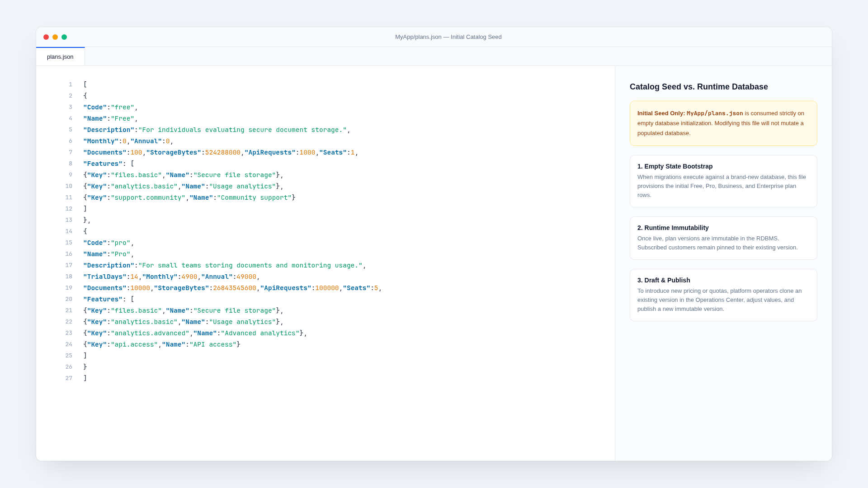
Task: Click the Empty State Bootstrap description text
Action: click(x=722, y=186)
